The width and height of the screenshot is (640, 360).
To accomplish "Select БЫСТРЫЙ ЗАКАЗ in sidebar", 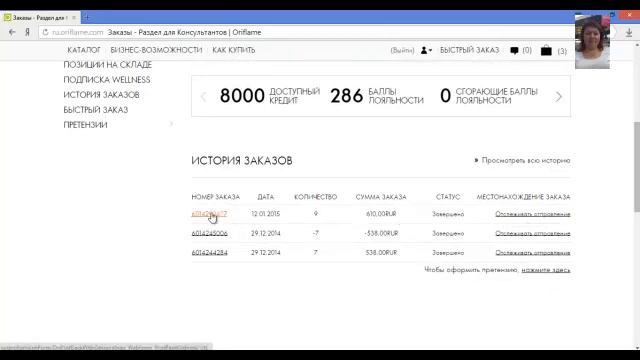I will pyautogui.click(x=96, y=110).
